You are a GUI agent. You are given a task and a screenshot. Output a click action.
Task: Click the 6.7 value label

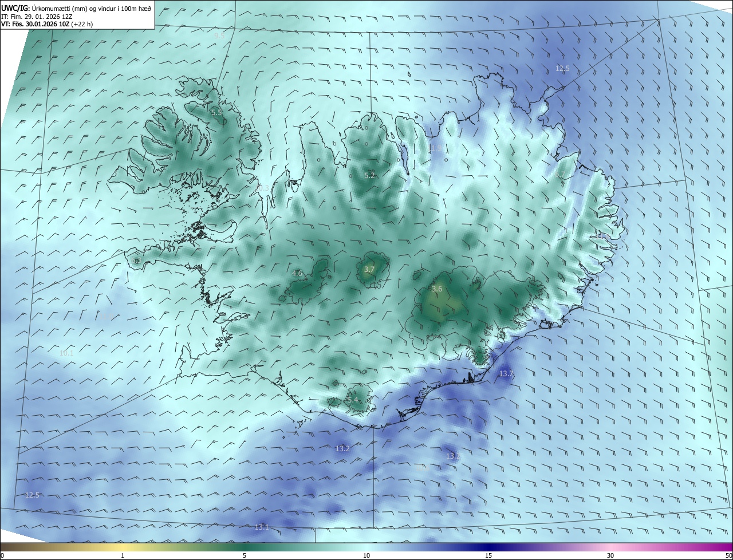(560, 175)
